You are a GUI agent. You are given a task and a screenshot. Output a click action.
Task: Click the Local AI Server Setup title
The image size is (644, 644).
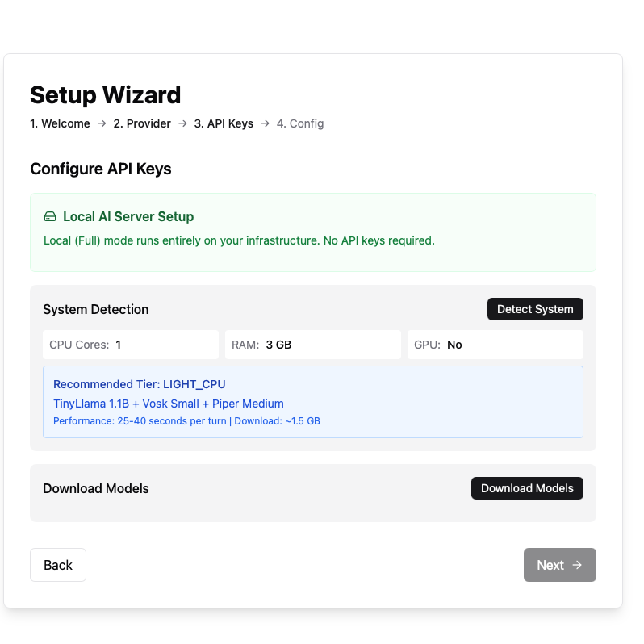(128, 216)
